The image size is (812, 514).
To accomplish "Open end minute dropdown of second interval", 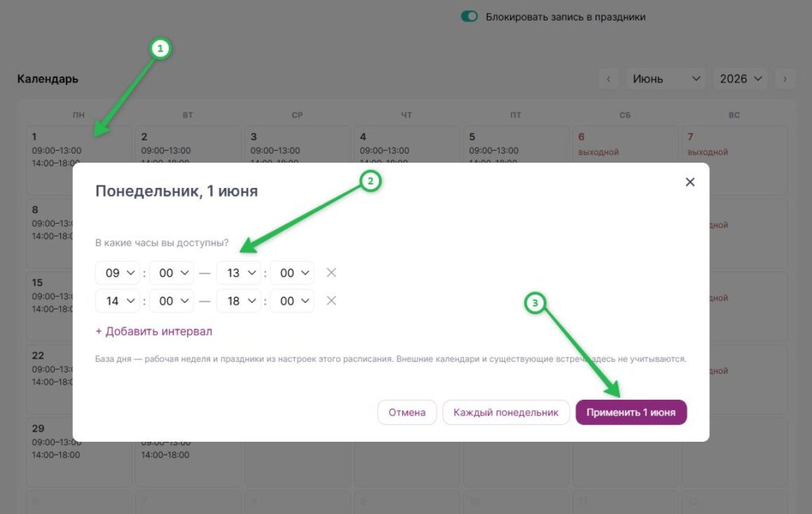I will click(x=292, y=301).
